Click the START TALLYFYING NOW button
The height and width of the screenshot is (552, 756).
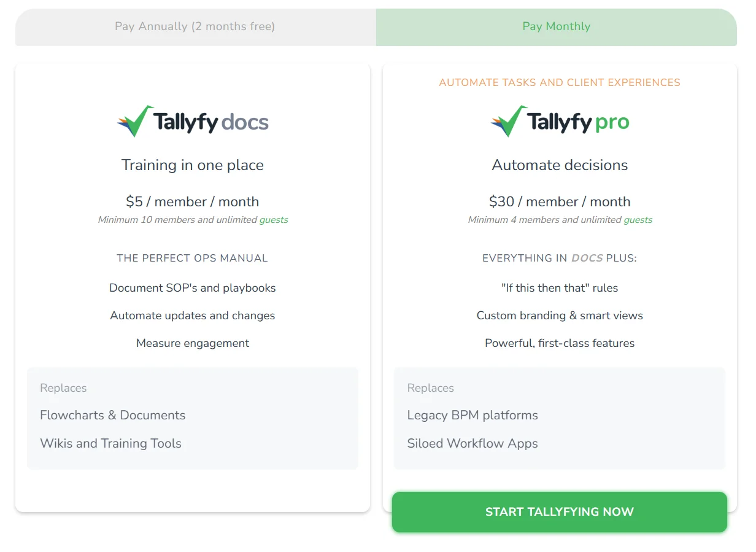click(x=559, y=511)
